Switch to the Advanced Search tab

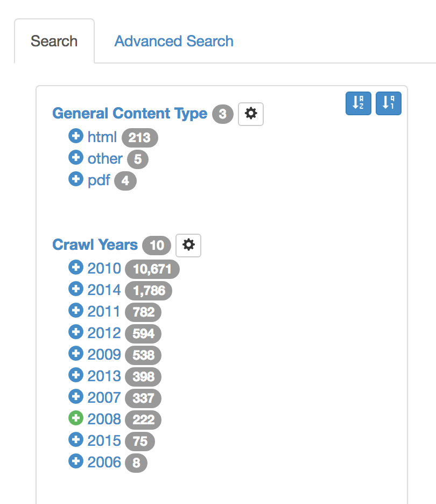point(173,41)
